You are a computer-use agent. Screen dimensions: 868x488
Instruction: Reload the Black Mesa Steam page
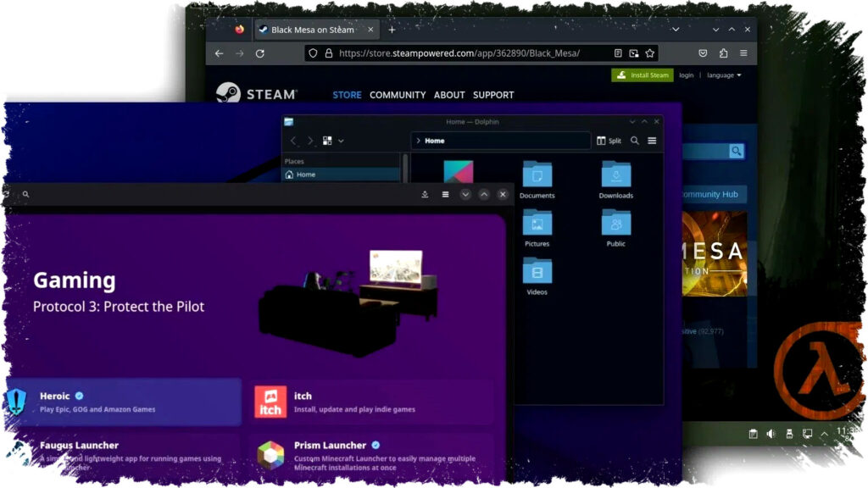click(260, 53)
